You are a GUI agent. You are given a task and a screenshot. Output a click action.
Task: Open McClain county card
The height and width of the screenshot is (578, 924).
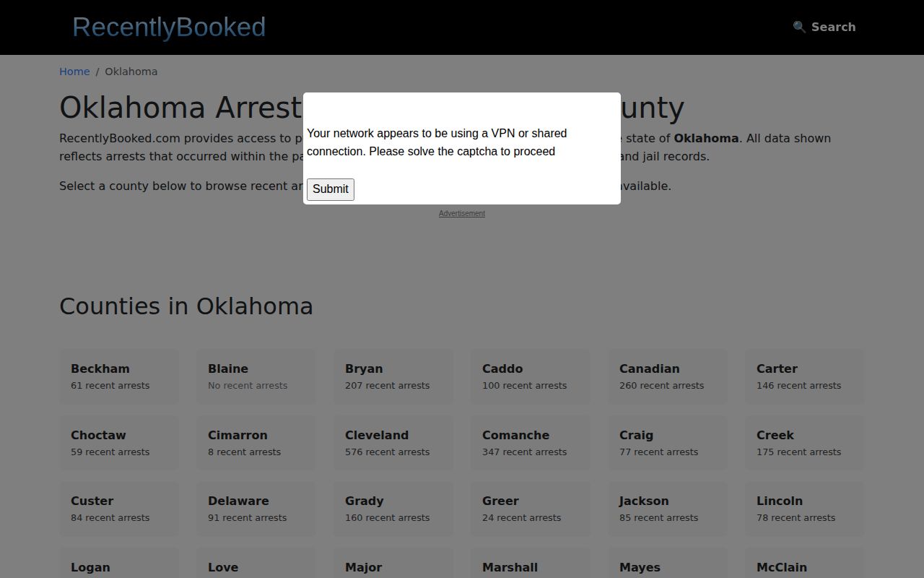click(x=805, y=564)
